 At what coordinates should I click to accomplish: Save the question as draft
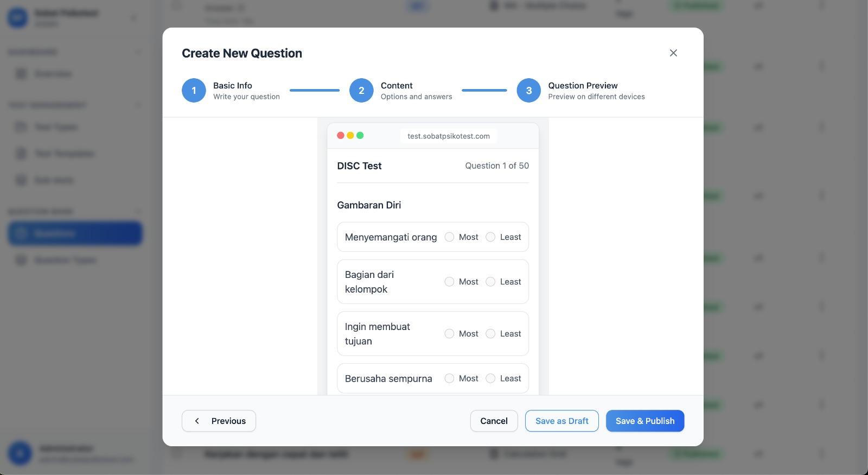point(561,421)
